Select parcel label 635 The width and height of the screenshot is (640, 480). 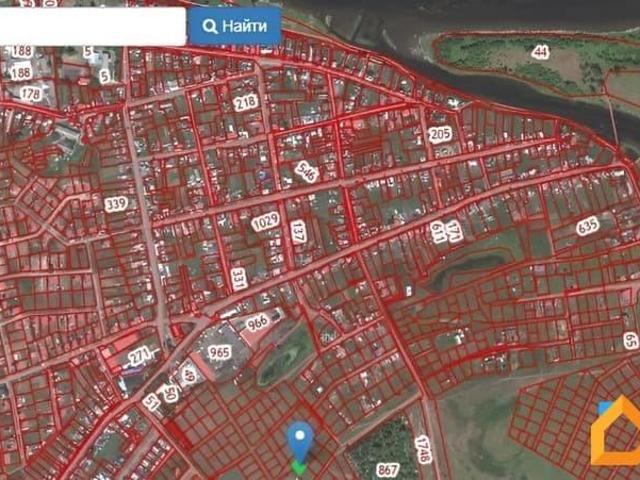point(588,226)
